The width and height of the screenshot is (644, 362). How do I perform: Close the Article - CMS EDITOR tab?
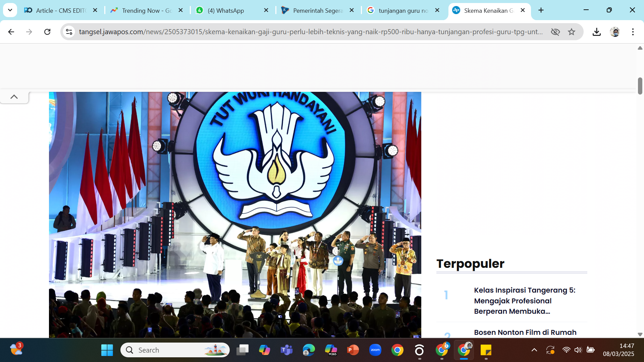(95, 10)
